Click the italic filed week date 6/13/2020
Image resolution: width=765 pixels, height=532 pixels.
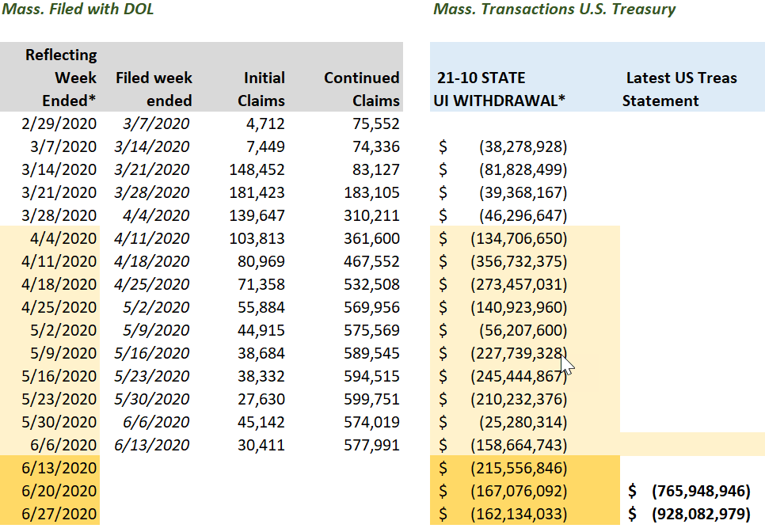(x=151, y=445)
